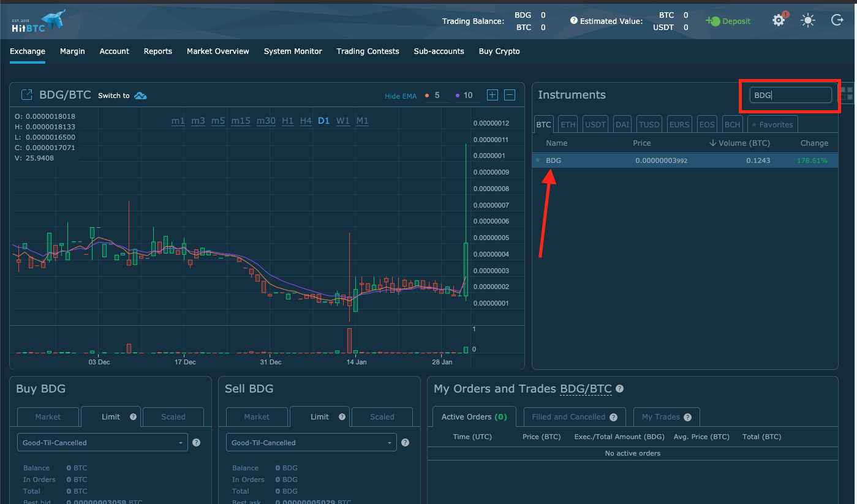Zoom in chart with plus icon

coord(493,95)
